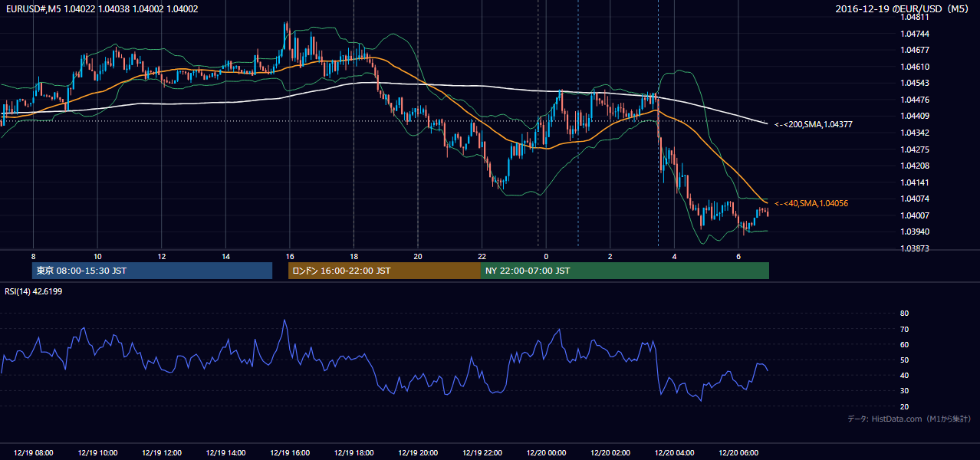The image size is (980, 460).
Task: Click the 12/19 14:00 bottom time label
Action: [x=225, y=453]
